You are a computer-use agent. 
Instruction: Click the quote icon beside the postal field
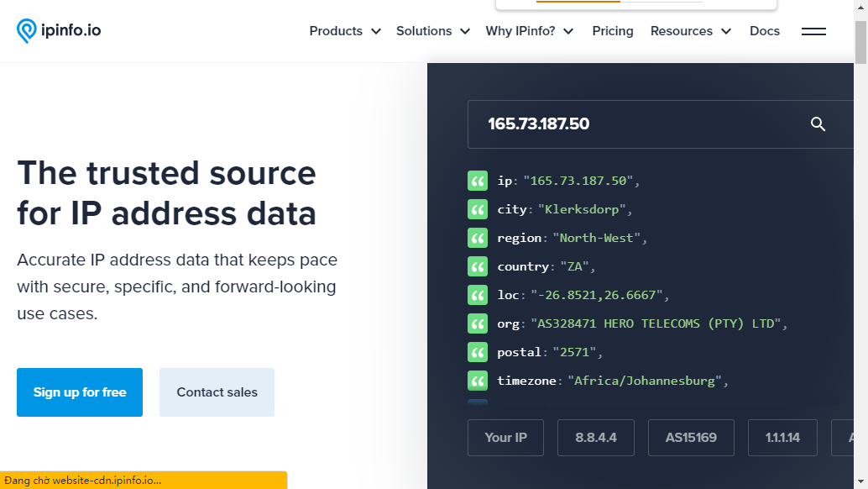(478, 352)
